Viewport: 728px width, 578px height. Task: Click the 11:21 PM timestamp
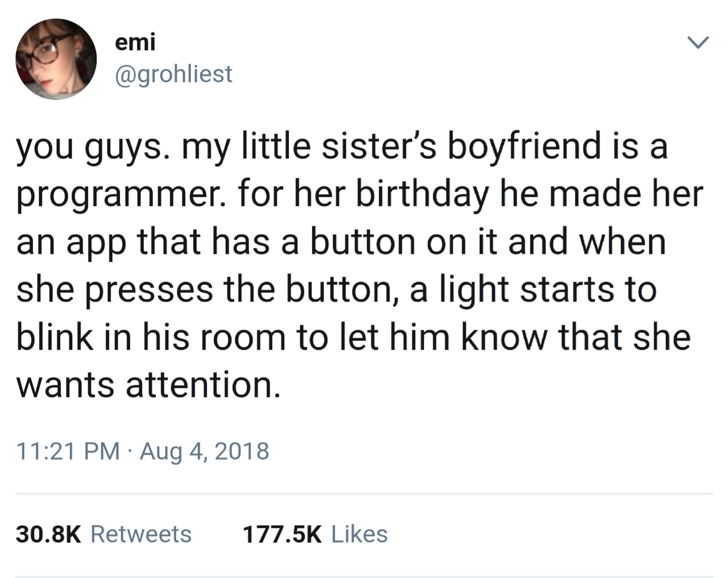tap(68, 451)
